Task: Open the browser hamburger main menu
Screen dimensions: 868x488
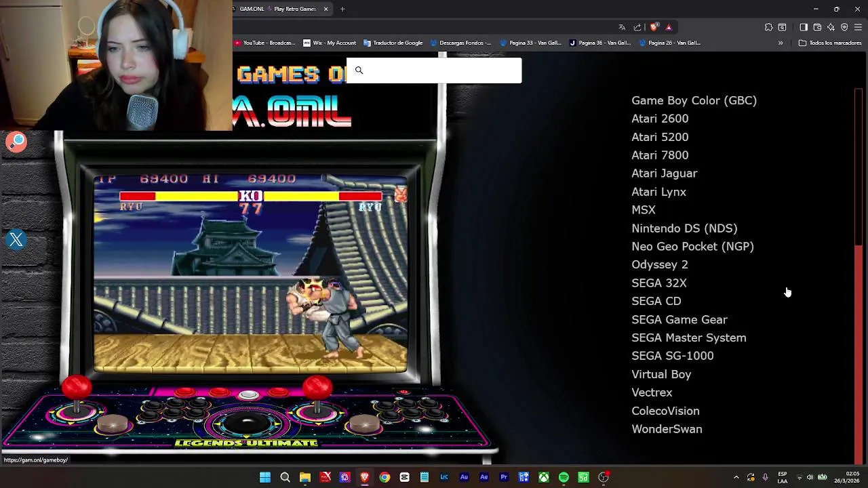Action: (x=859, y=27)
